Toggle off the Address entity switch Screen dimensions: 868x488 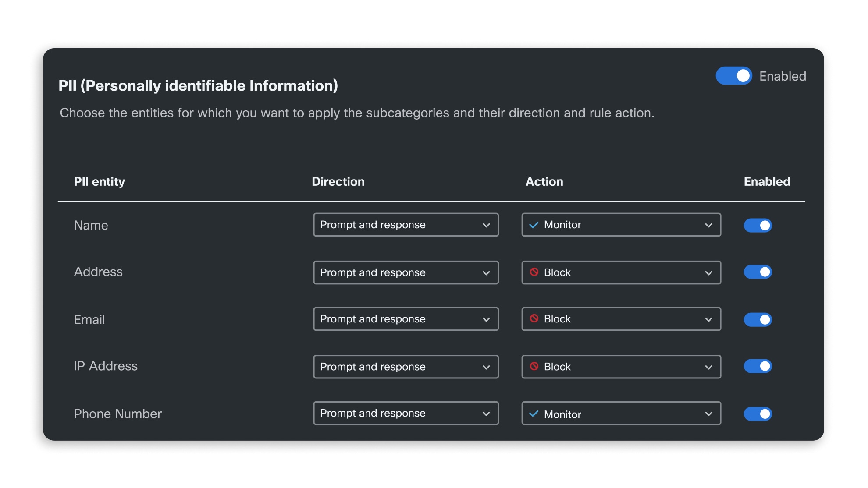pyautogui.click(x=758, y=272)
